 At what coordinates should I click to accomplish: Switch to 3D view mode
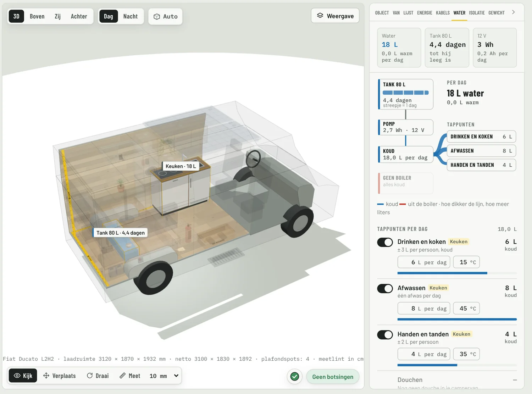tap(16, 16)
